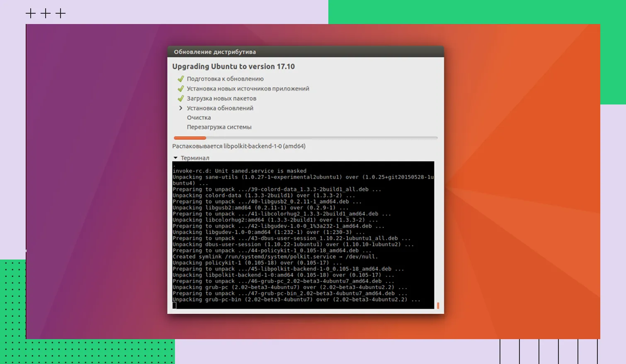Collapse the Терминал disclosure triangle
This screenshot has height=364, width=626.
coord(175,158)
